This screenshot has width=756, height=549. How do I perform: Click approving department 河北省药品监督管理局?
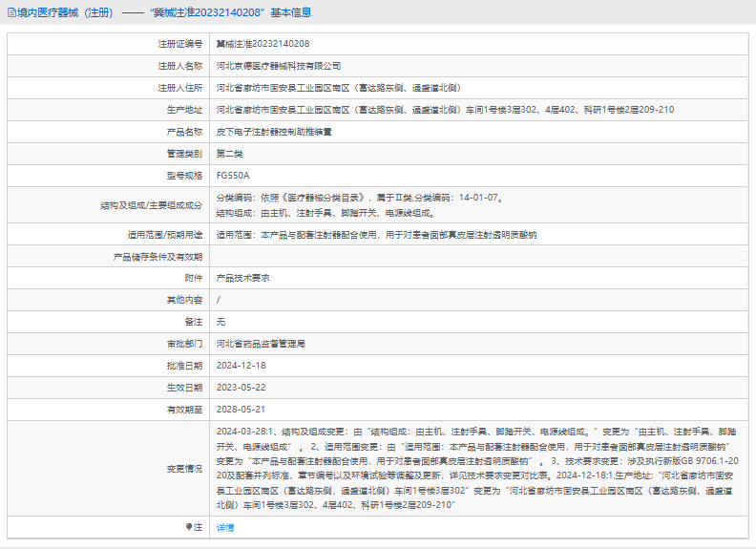261,344
